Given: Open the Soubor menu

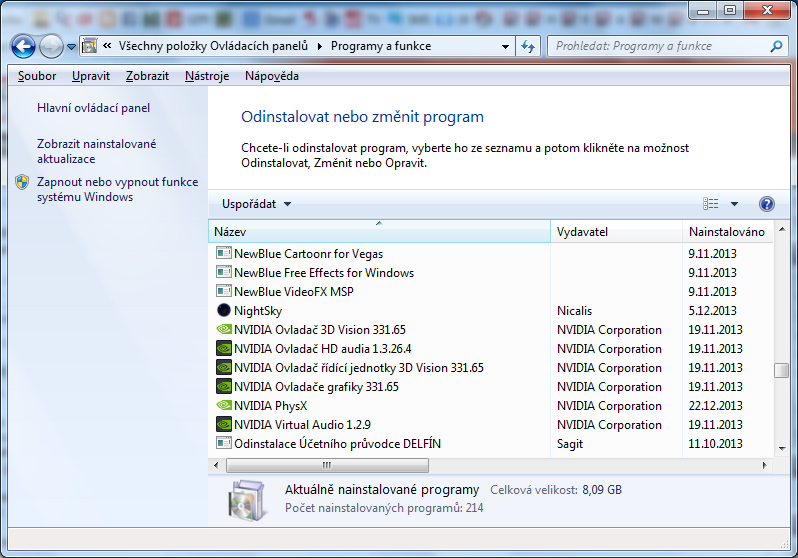Looking at the screenshot, I should [x=37, y=76].
